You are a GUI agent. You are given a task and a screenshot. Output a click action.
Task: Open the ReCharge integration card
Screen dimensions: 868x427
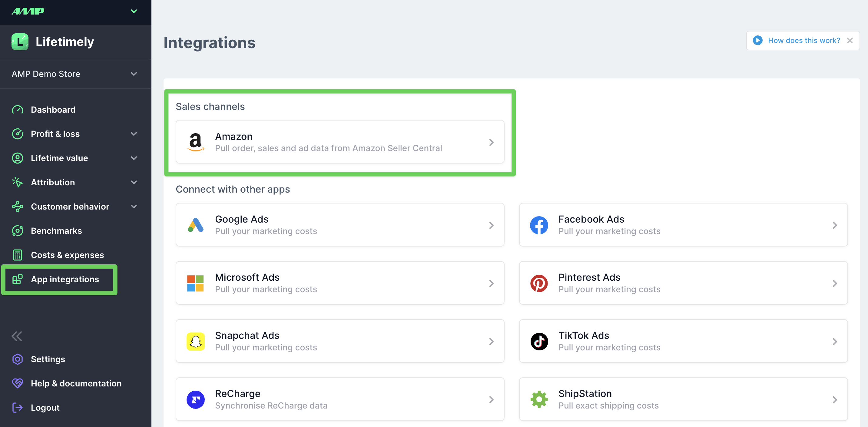point(340,399)
